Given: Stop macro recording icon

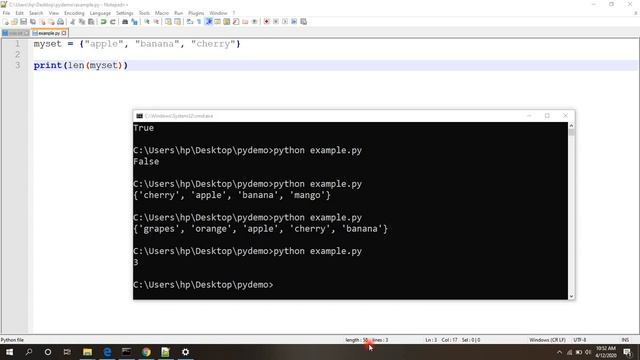Looking at the screenshot, I should pyautogui.click(x=276, y=22).
